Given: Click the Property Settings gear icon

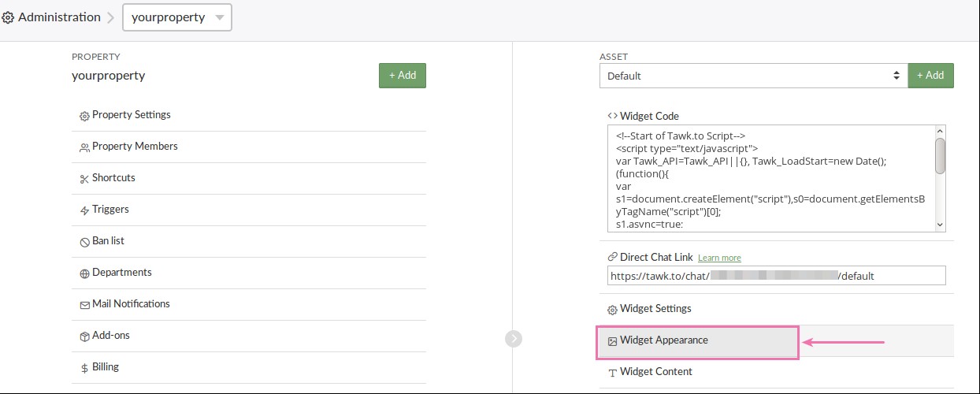Looking at the screenshot, I should [84, 116].
